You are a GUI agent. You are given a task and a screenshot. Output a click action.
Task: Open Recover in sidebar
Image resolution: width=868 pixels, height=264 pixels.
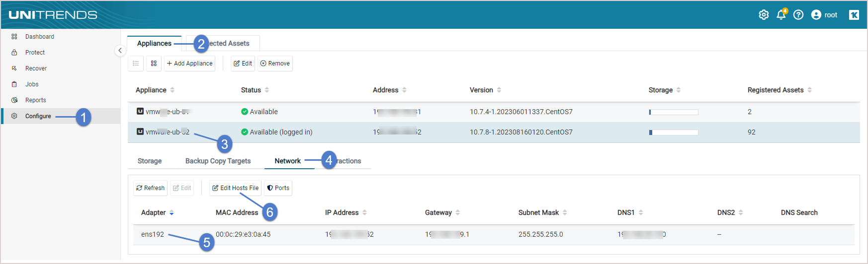click(36, 68)
